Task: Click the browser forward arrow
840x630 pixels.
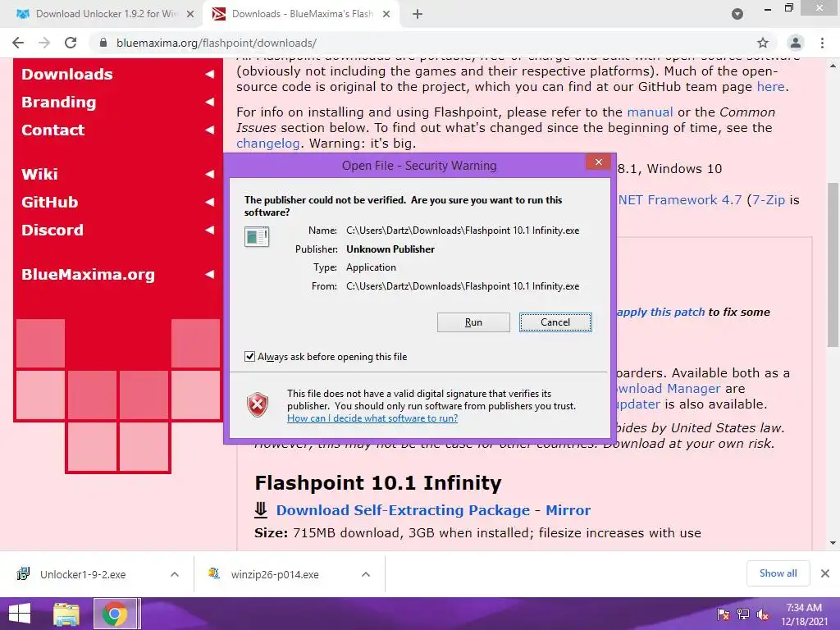Action: (44, 43)
